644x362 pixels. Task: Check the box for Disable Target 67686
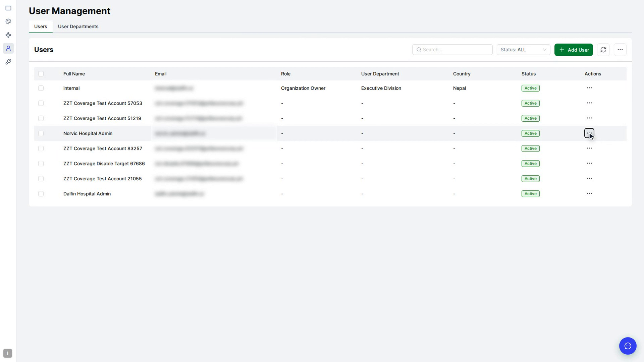tap(41, 164)
